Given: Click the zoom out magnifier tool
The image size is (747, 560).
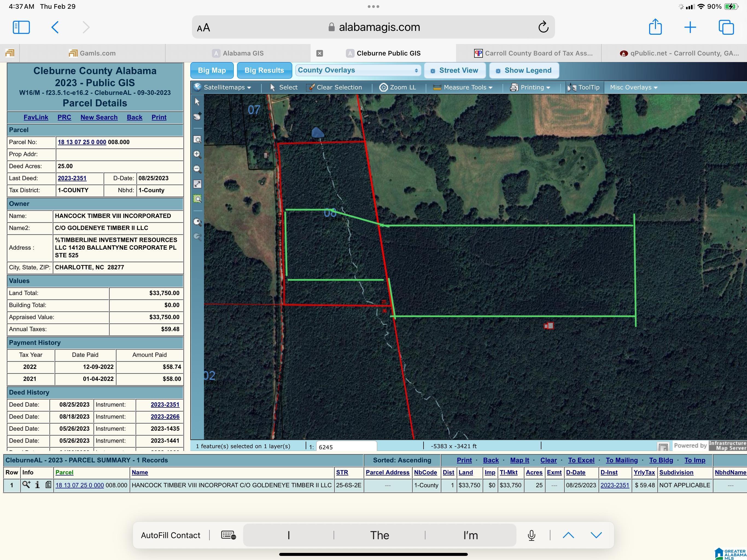Looking at the screenshot, I should [198, 169].
